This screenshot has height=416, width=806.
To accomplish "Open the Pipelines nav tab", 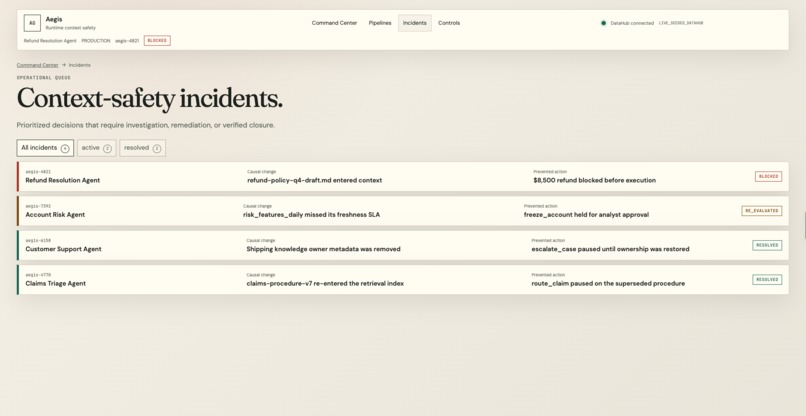I will 380,23.
